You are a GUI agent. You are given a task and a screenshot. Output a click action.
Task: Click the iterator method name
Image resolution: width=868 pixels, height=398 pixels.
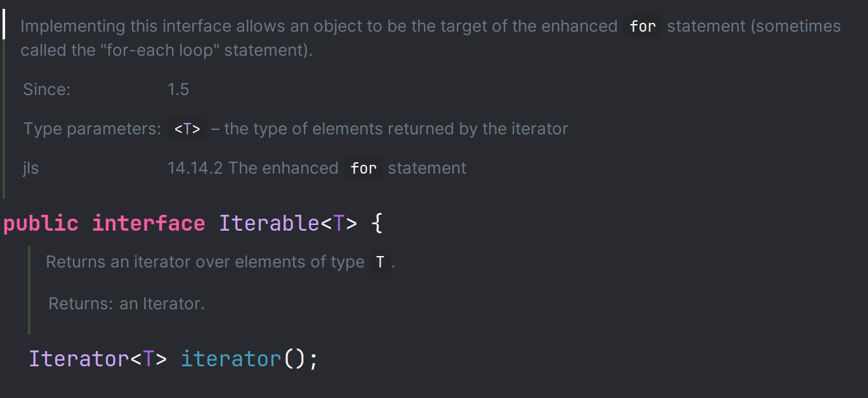(230, 359)
